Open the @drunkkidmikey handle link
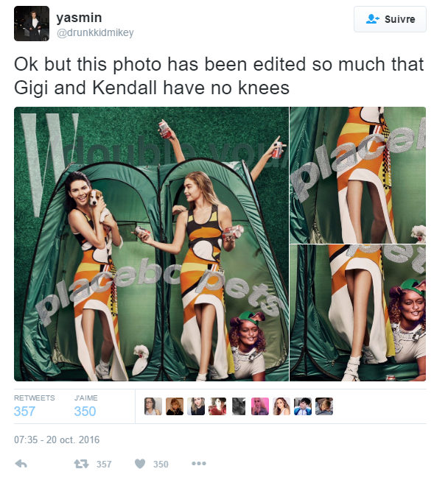448x494 pixels. 95,32
